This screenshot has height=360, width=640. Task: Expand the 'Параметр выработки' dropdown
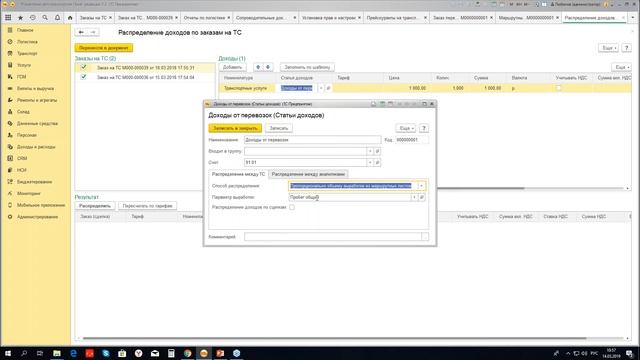pos(414,197)
